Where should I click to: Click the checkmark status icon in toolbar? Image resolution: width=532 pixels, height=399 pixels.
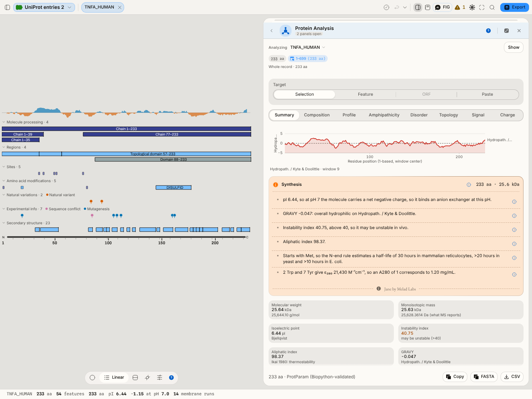(x=386, y=7)
